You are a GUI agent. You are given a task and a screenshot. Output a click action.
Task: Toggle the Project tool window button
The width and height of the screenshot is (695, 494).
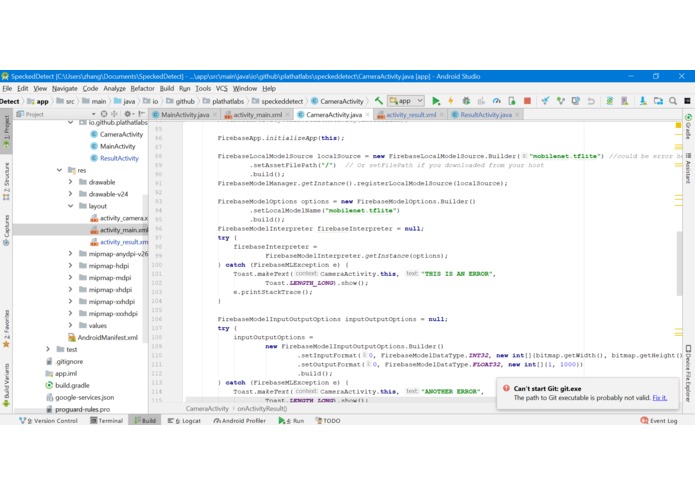[x=6, y=132]
